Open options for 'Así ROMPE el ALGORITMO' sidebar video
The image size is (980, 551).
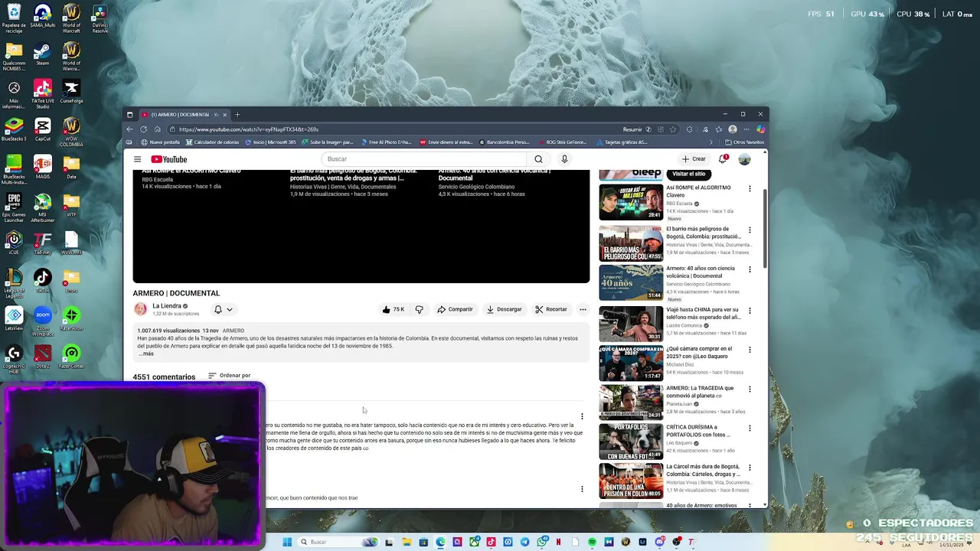(750, 188)
